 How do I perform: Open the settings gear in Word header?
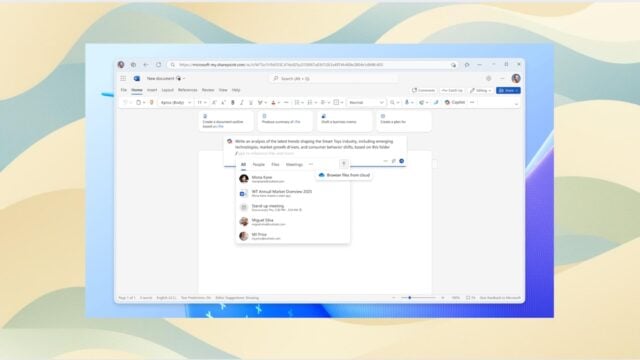(489, 78)
